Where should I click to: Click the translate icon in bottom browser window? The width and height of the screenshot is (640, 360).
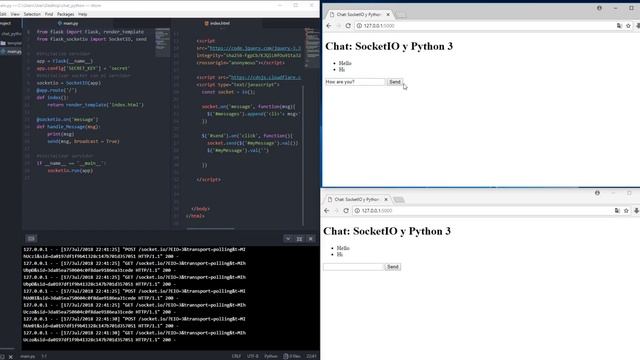point(617,211)
